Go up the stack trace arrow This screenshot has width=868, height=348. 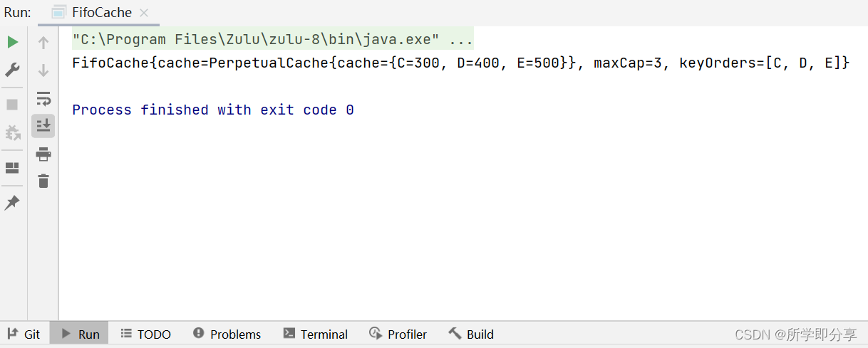pyautogui.click(x=43, y=43)
